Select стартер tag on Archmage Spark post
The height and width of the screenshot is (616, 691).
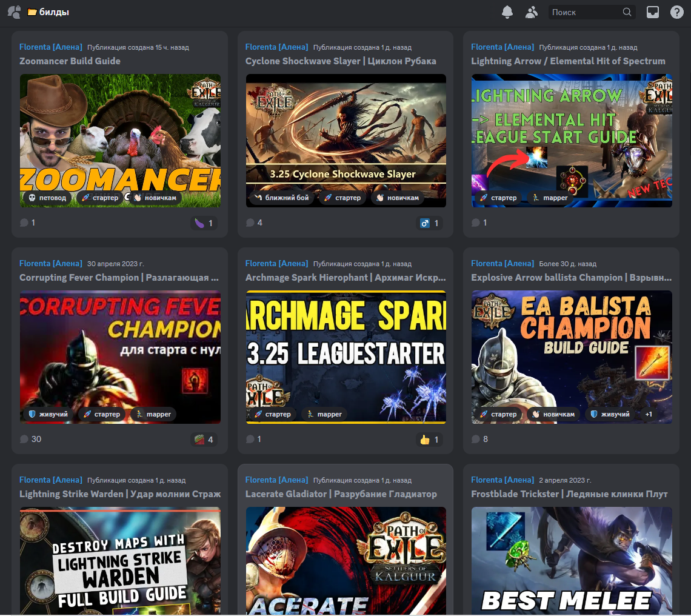pos(273,414)
